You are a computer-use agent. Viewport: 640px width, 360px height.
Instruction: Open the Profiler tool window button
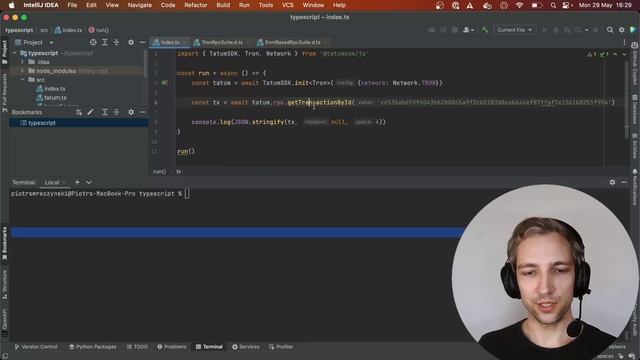tap(281, 347)
